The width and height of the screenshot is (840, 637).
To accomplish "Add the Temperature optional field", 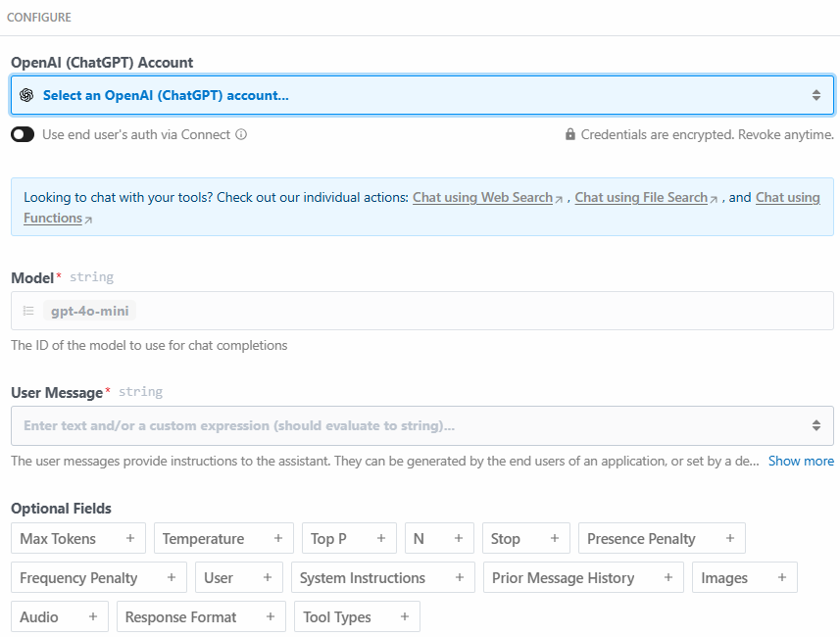I will point(223,538).
